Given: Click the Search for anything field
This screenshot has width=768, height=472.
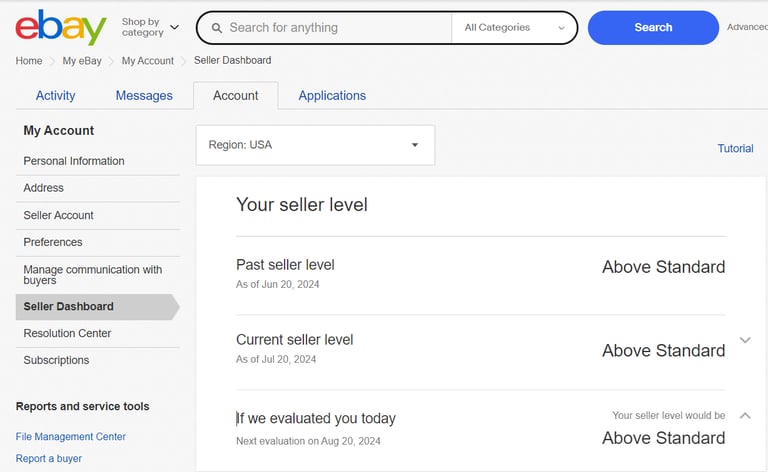Looking at the screenshot, I should (x=335, y=28).
